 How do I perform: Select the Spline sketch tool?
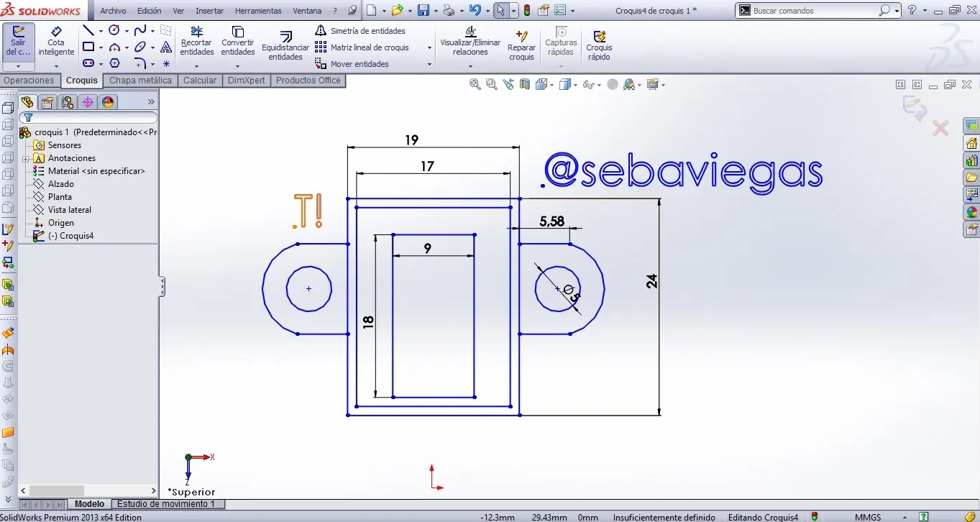140,30
